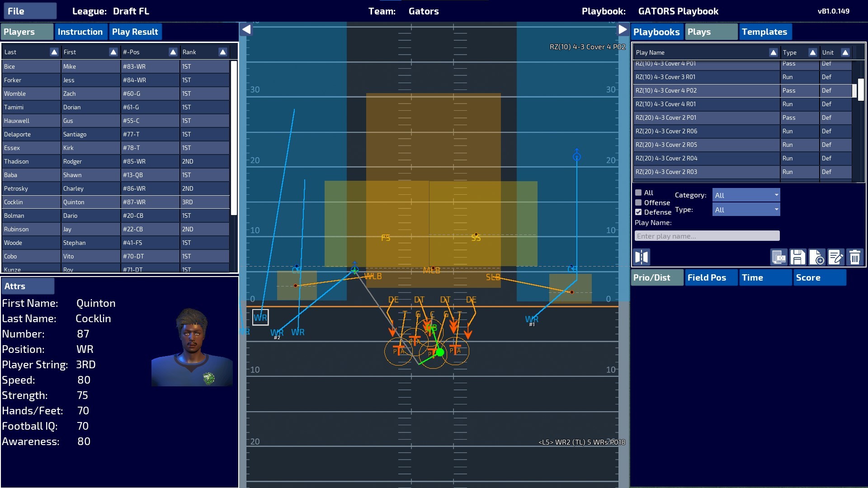Click the delete play icon

pos(856,257)
